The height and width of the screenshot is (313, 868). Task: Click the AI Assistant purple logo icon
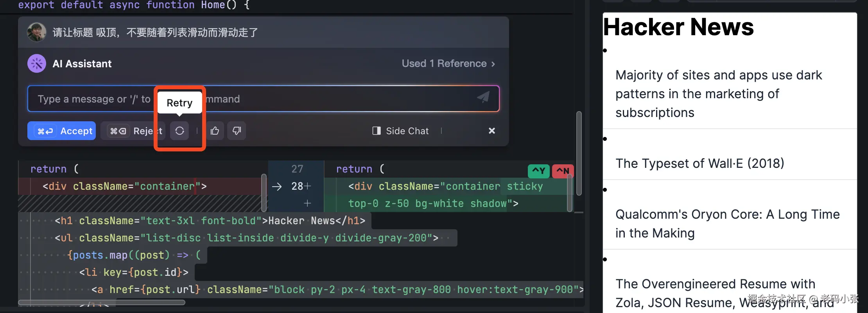[x=37, y=63]
